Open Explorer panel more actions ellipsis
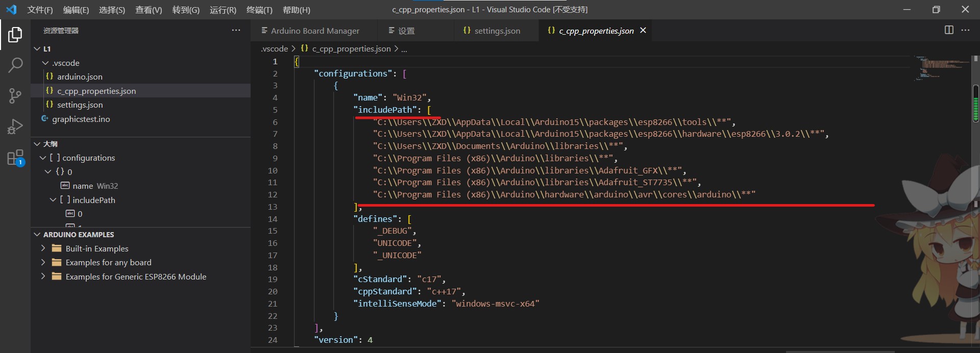Screen dimensions: 980x353 click(236, 30)
